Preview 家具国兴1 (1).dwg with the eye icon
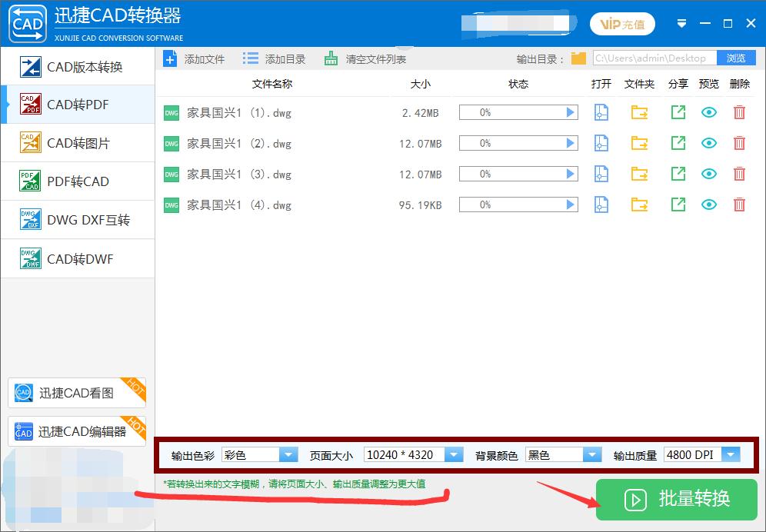The image size is (766, 532). pos(708,112)
